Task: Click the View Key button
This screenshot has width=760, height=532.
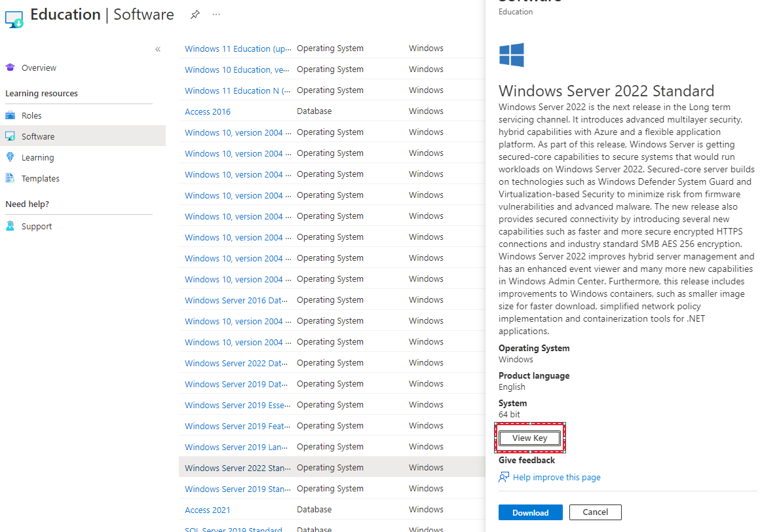Action: 530,438
